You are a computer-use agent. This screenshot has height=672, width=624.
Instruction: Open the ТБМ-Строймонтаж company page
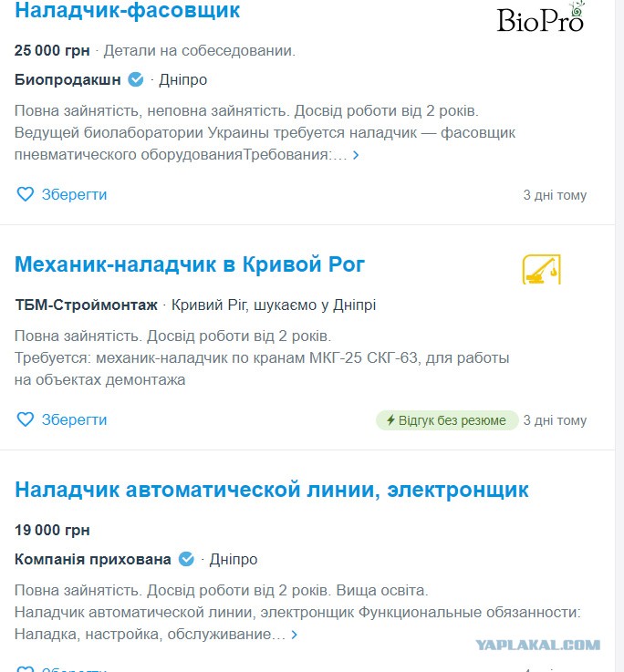click(86, 305)
